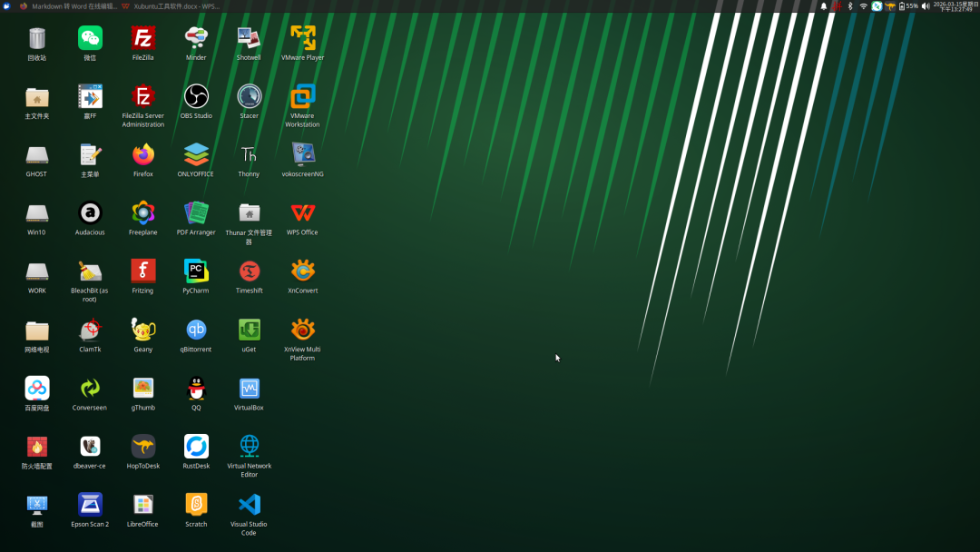This screenshot has height=552, width=980.
Task: Open the notification bell in the panel
Action: click(824, 6)
